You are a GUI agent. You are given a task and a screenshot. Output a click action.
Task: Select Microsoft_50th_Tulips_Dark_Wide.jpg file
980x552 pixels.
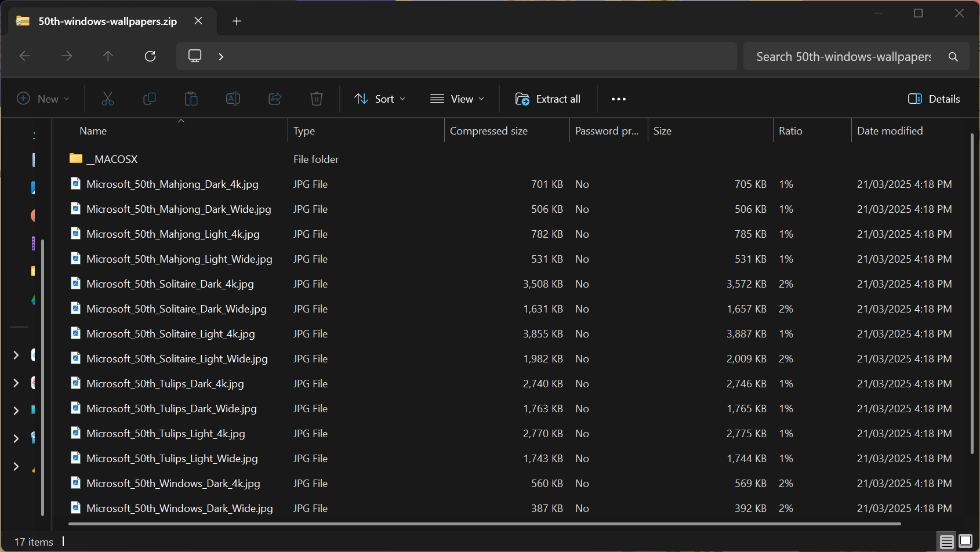[x=172, y=409]
